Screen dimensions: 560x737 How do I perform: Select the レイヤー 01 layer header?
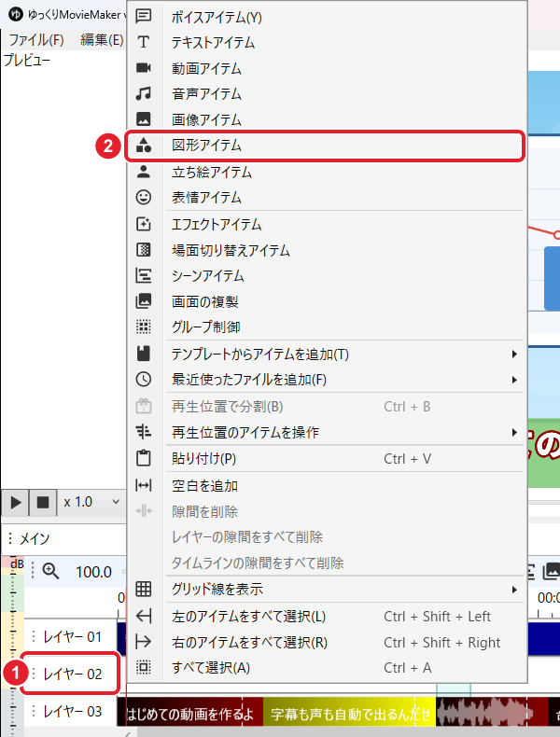point(71,636)
